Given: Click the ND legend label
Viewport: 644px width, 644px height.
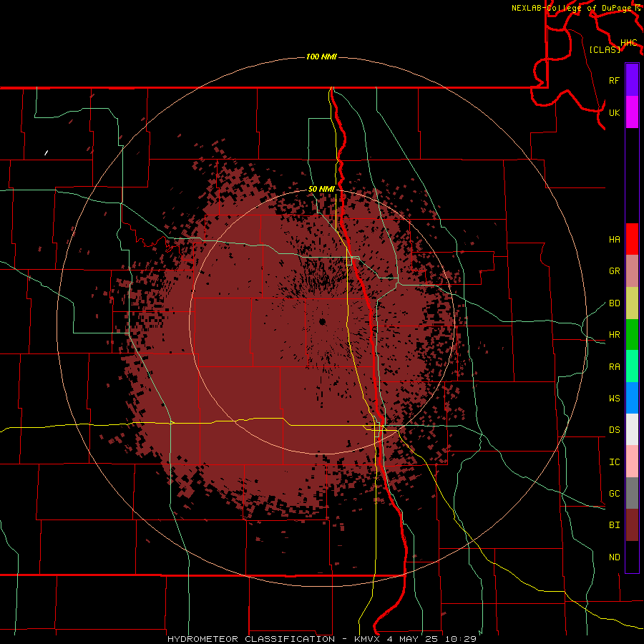Looking at the screenshot, I should point(615,557).
